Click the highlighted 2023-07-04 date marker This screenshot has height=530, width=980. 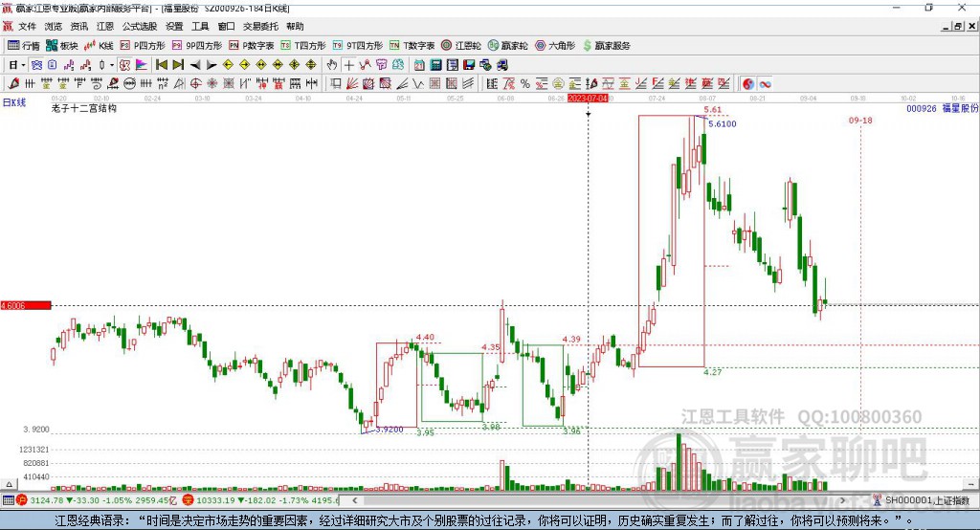pyautogui.click(x=588, y=99)
